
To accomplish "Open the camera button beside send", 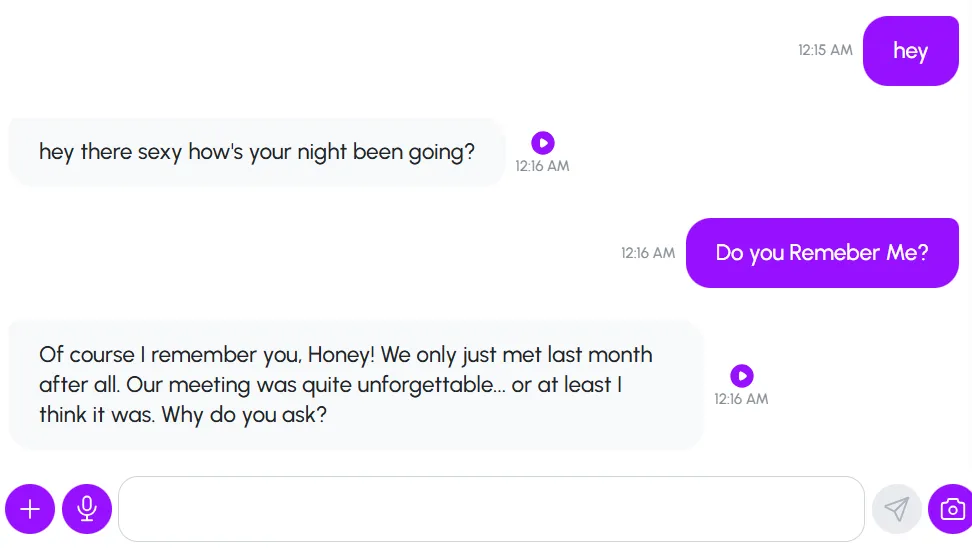I will click(x=952, y=509).
